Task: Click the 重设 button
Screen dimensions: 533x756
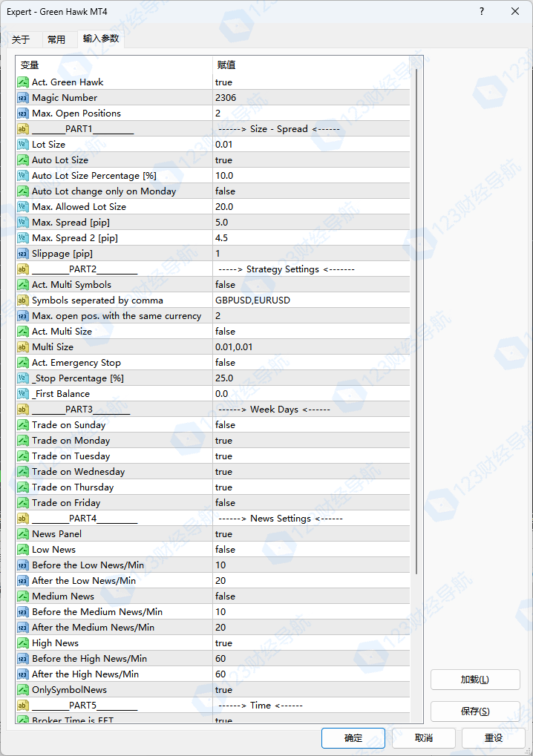Action: [494, 738]
